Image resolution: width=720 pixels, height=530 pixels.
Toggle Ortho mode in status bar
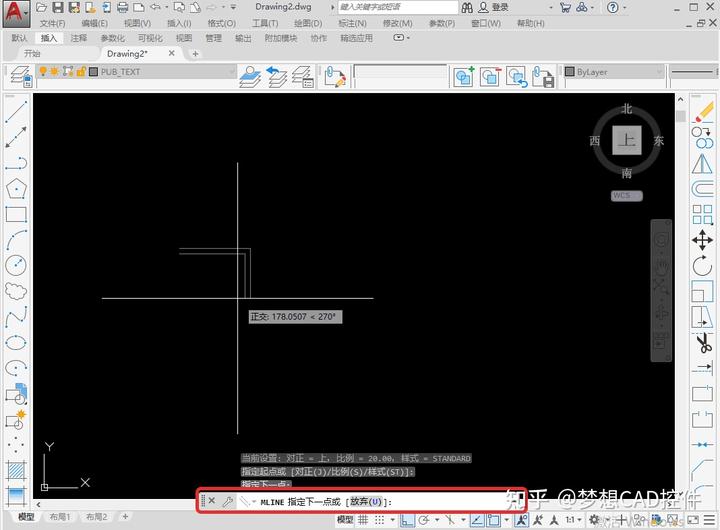point(407,520)
